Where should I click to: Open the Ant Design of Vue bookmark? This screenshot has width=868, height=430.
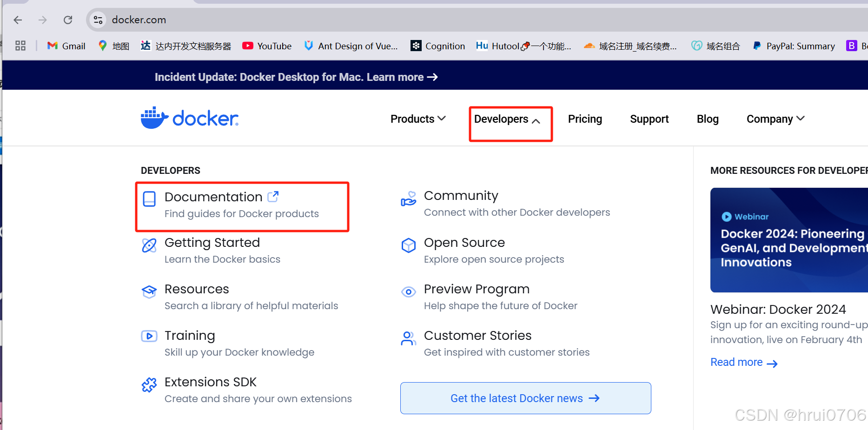pyautogui.click(x=351, y=46)
